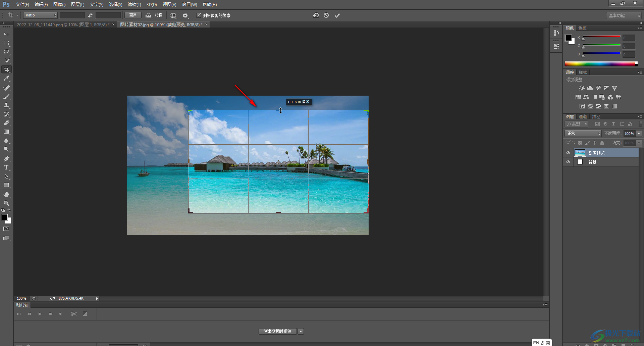Hide the 背景 layer visibility eye

pos(568,162)
